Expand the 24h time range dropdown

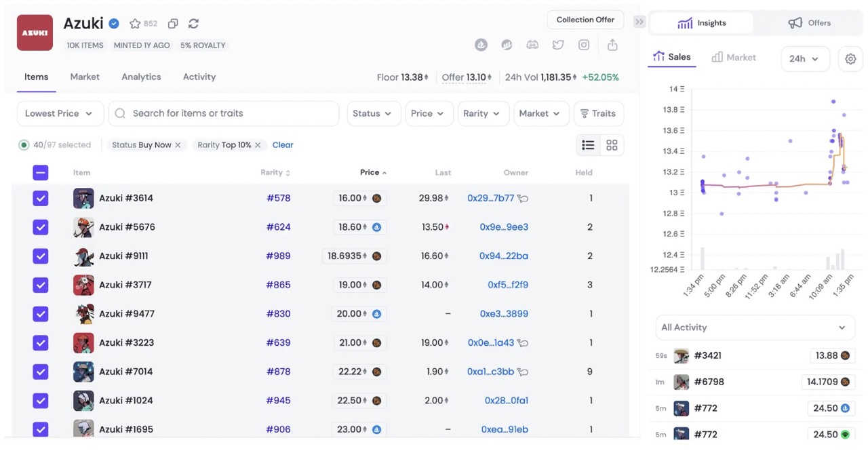804,59
